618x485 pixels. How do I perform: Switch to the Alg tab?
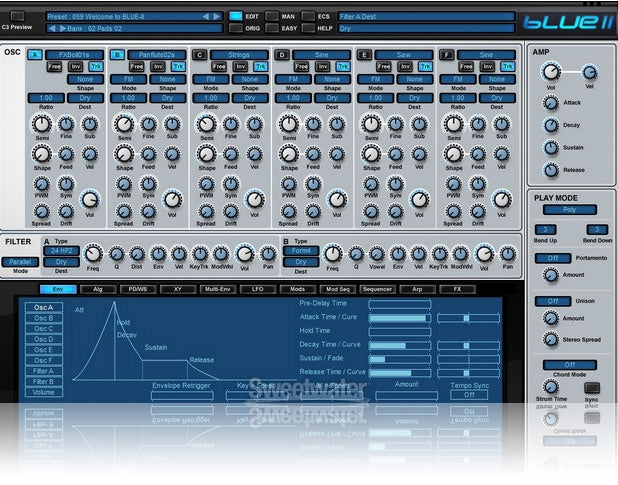click(x=98, y=289)
